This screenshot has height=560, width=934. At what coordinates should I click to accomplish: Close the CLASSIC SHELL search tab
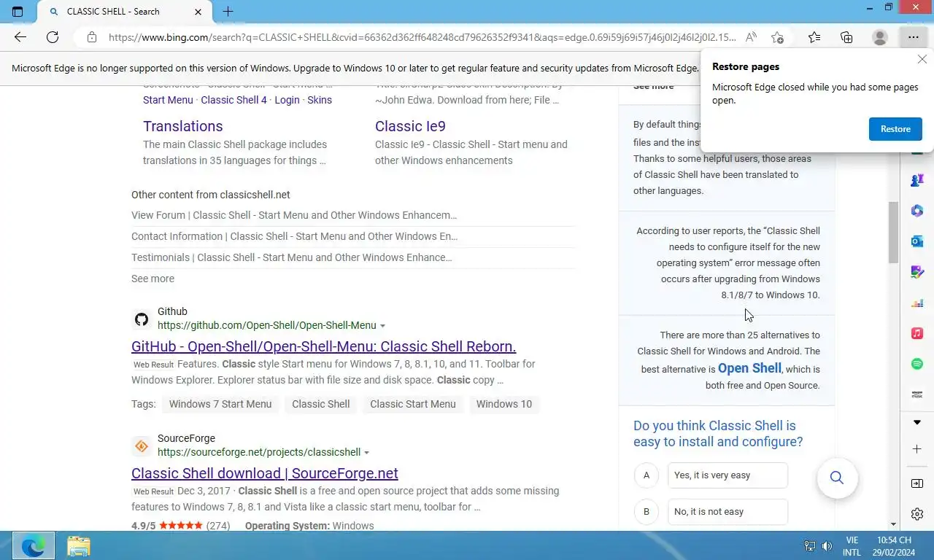[198, 12]
